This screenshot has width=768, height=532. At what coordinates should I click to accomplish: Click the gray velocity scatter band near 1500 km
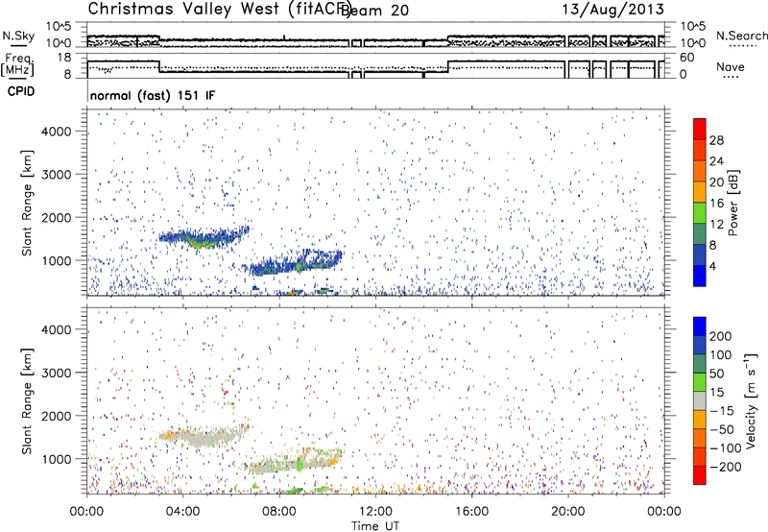click(204, 436)
